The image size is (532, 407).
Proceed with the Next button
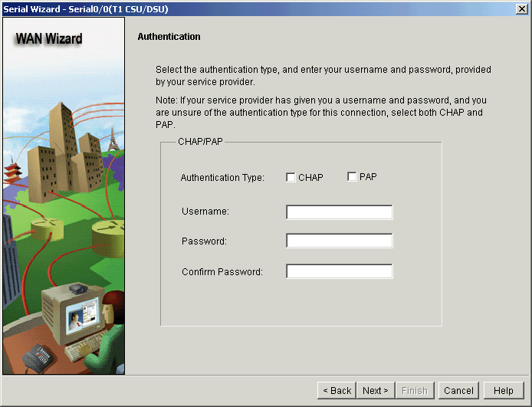376,391
